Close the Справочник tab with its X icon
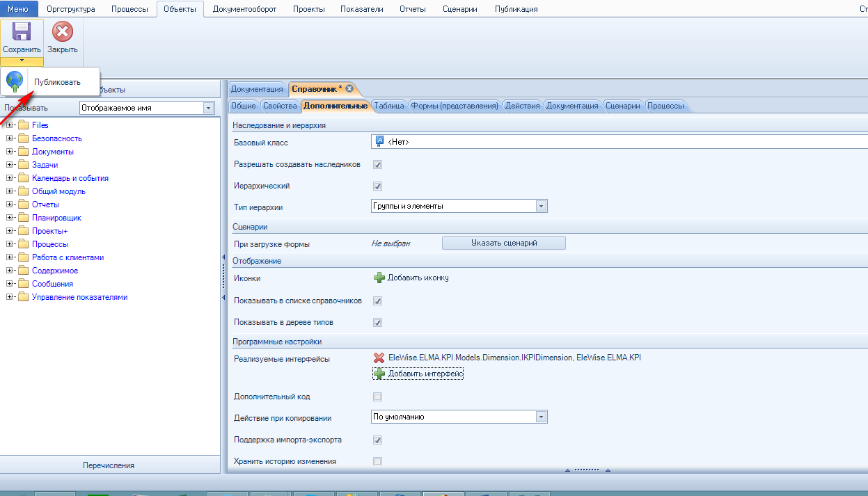Image resolution: width=868 pixels, height=496 pixels. point(350,89)
